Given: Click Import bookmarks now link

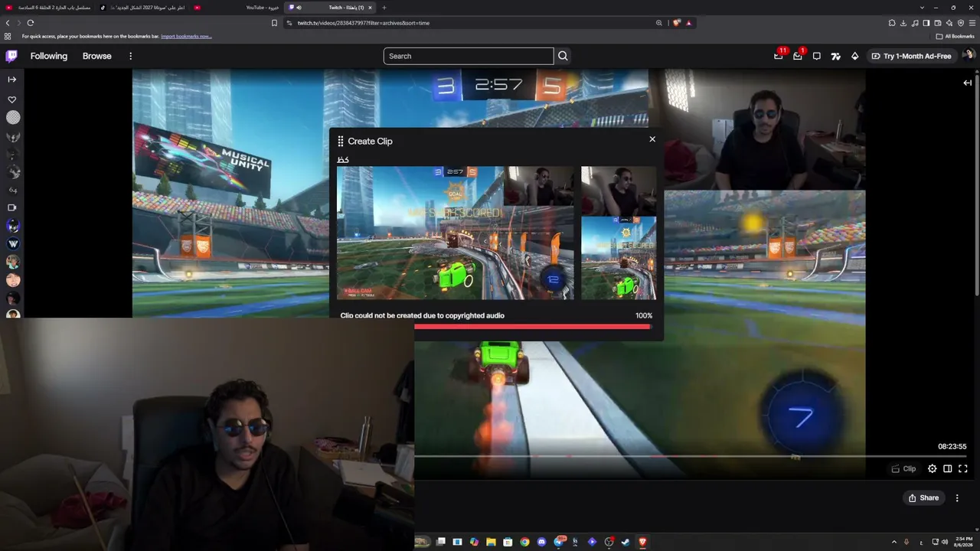Looking at the screenshot, I should [186, 36].
